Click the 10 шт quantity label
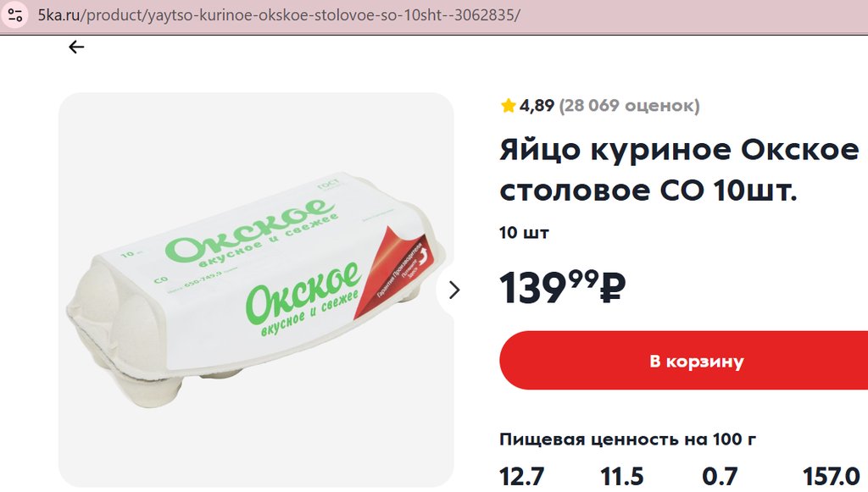Screen dimensions: 868x492 click(524, 233)
